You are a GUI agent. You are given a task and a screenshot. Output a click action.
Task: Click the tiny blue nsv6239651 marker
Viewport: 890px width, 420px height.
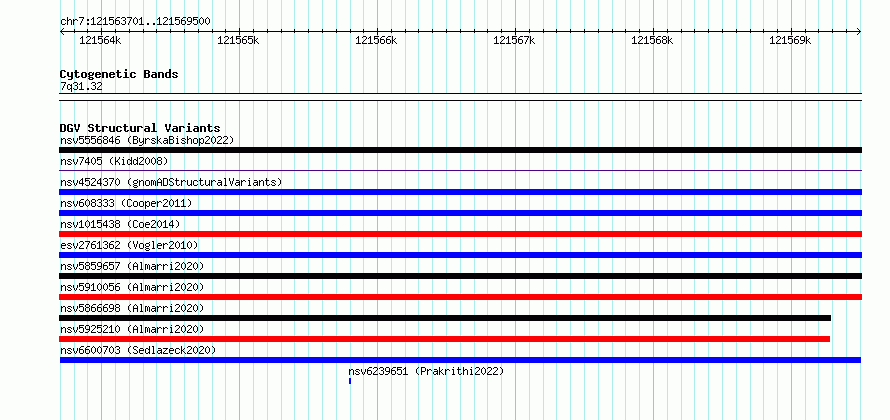click(350, 381)
